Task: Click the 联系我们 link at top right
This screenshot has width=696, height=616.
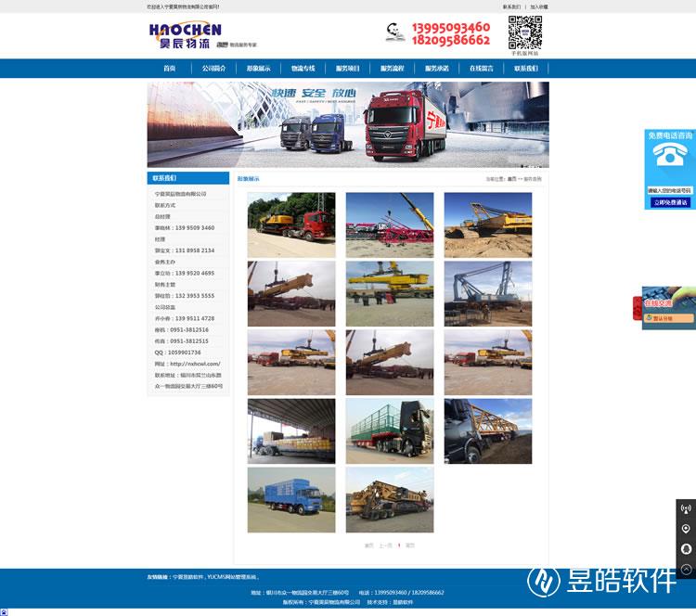Action: coord(511,6)
